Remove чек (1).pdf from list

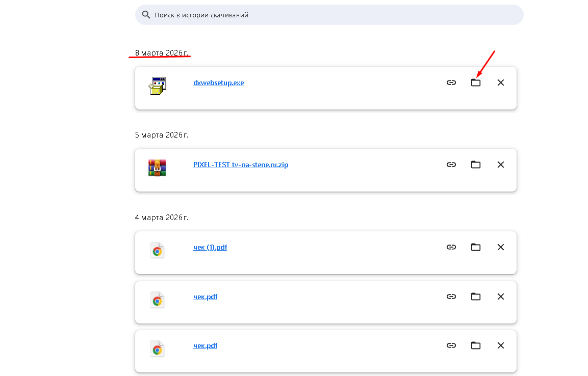500,247
